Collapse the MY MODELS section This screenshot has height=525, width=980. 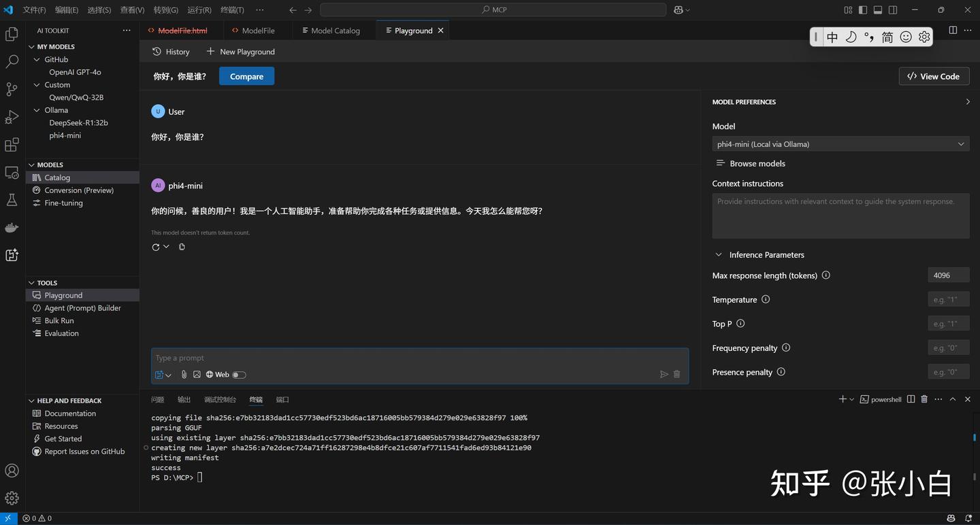pyautogui.click(x=31, y=47)
